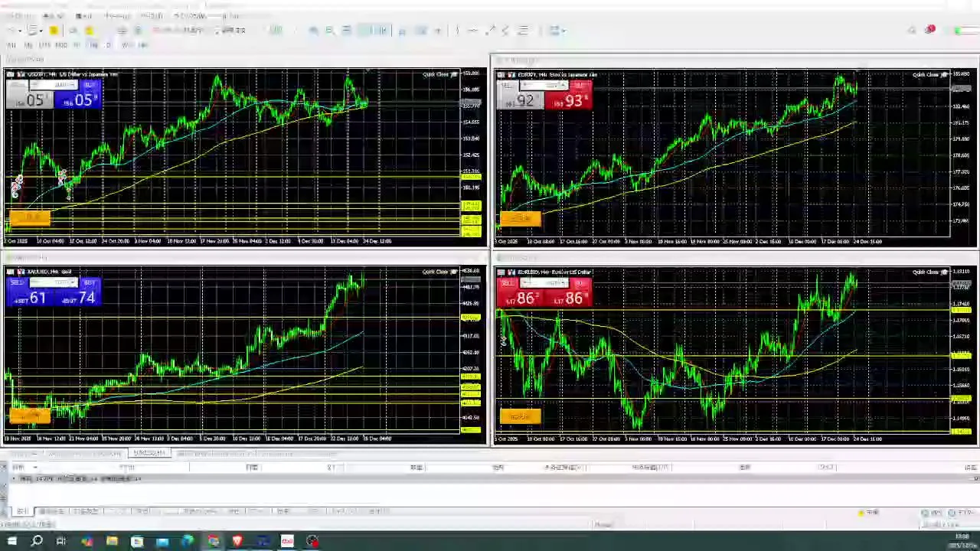The height and width of the screenshot is (551, 980).
Task: Switch timeframe to D1
Action: [x=108, y=45]
